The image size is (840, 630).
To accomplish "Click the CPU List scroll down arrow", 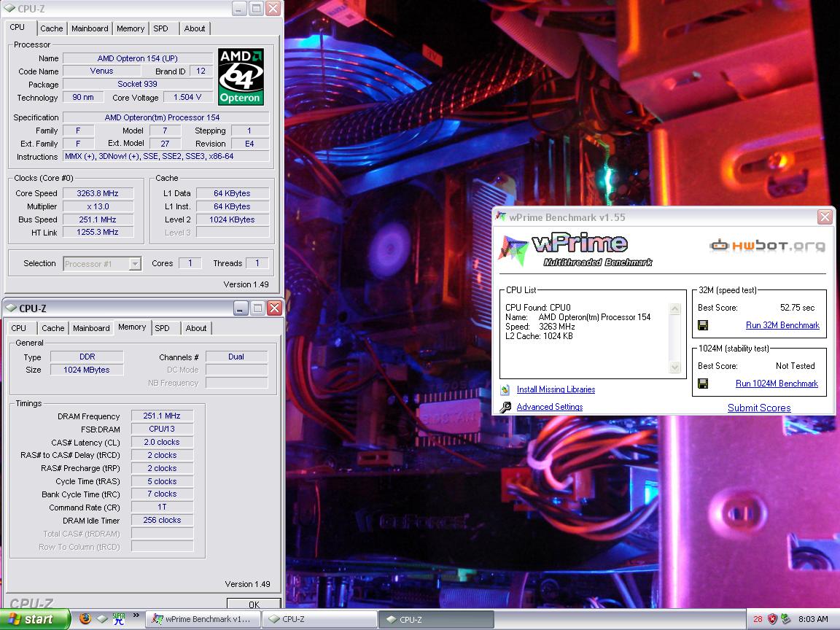I will [675, 367].
